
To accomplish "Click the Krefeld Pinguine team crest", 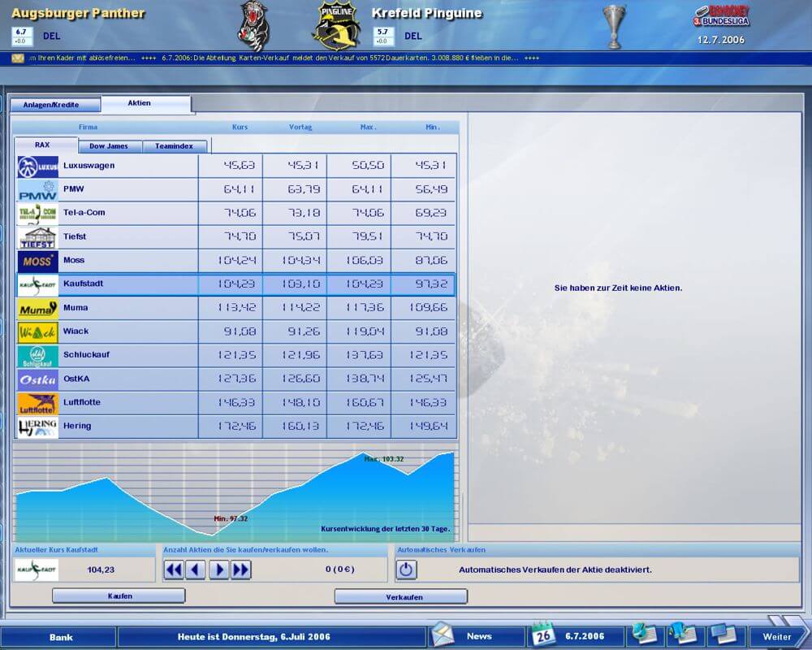I will [x=337, y=26].
